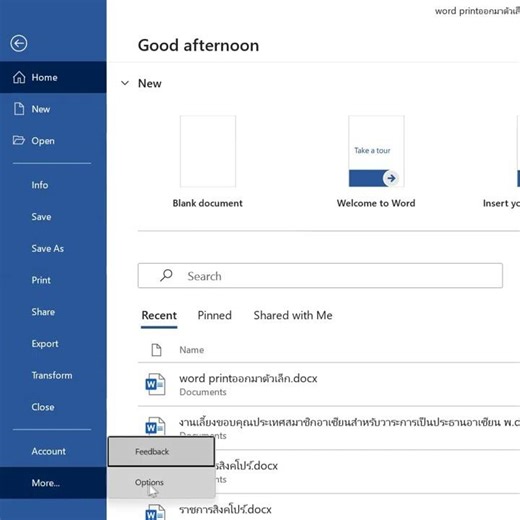Switch to Shared with Me tab

click(x=293, y=315)
